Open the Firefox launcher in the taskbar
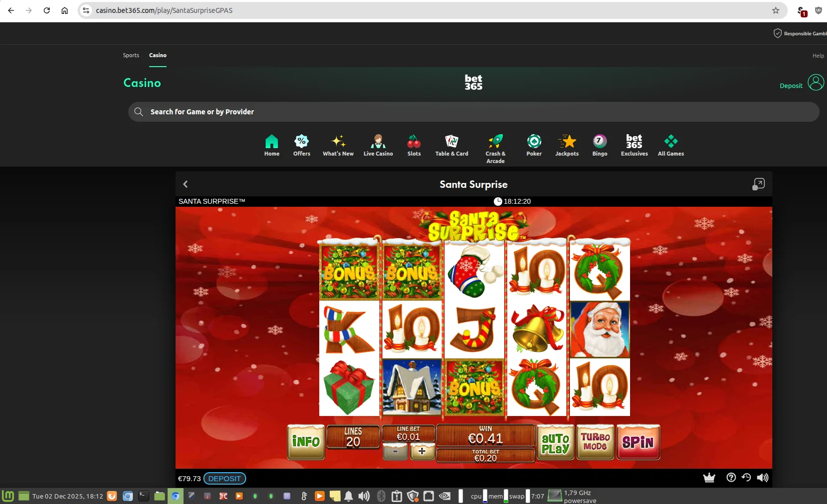Image resolution: width=827 pixels, height=504 pixels. click(112, 496)
